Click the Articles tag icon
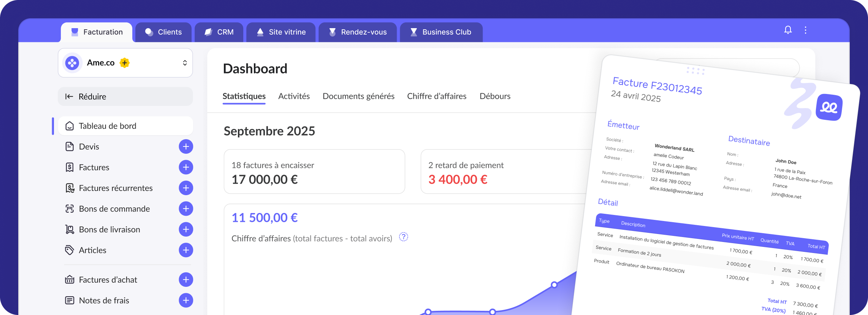The image size is (868, 315). pyautogui.click(x=70, y=250)
